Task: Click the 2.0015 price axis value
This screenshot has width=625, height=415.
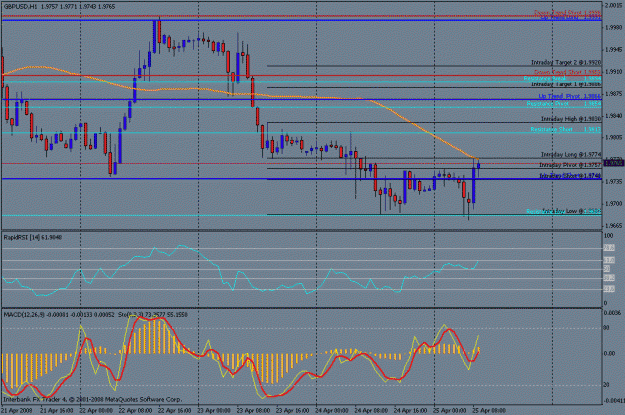Action: click(613, 5)
